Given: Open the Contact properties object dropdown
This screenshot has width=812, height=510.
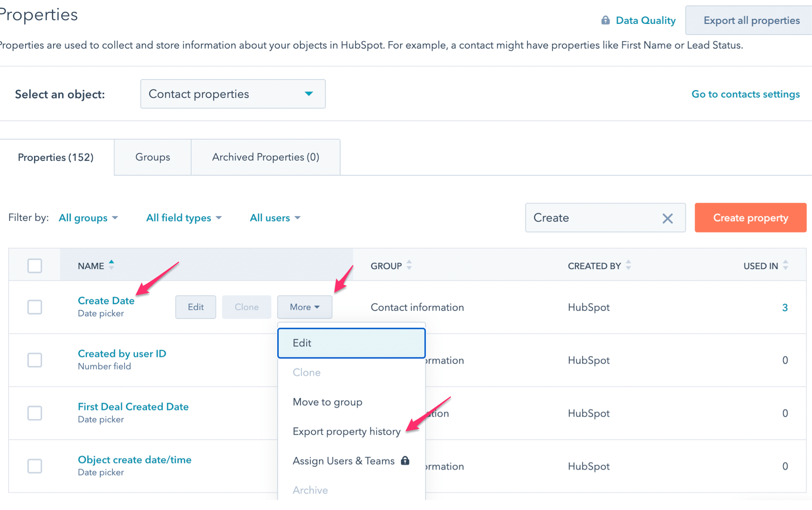Looking at the screenshot, I should [233, 94].
